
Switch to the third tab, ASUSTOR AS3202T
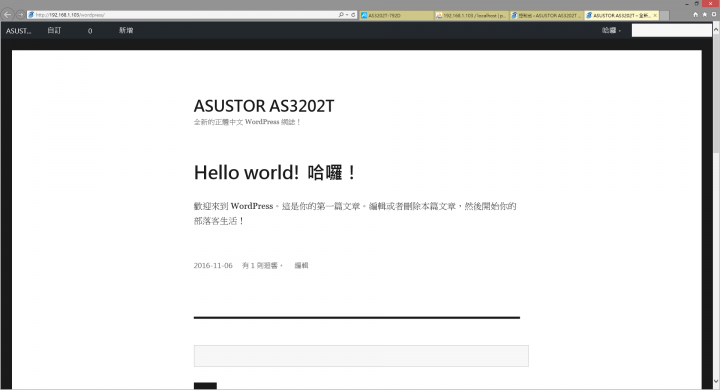[547, 16]
